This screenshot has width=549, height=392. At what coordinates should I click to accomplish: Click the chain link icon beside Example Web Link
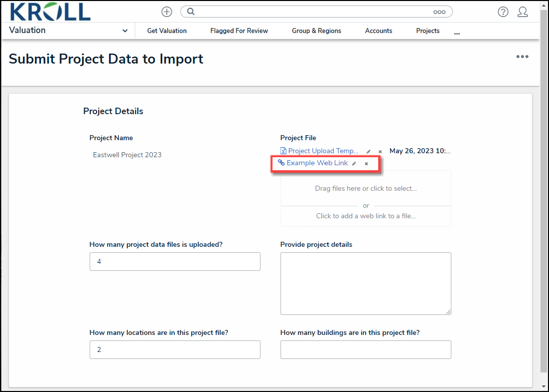[281, 162]
